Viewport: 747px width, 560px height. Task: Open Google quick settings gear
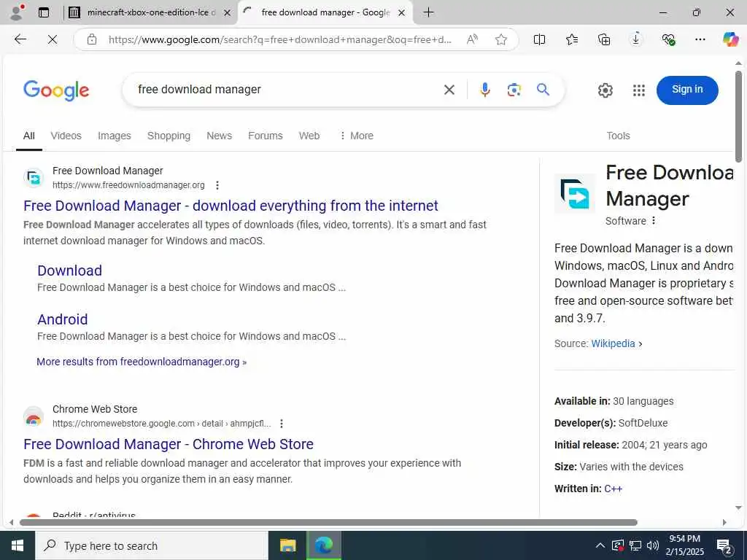point(605,90)
